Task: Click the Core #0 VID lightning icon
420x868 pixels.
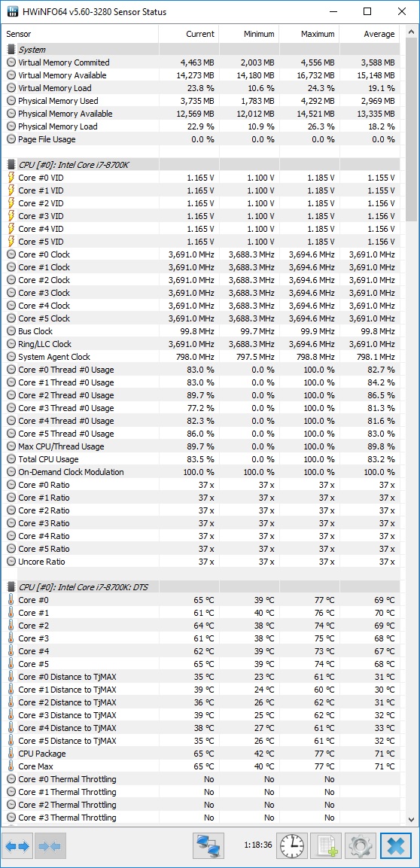Action: (x=11, y=178)
